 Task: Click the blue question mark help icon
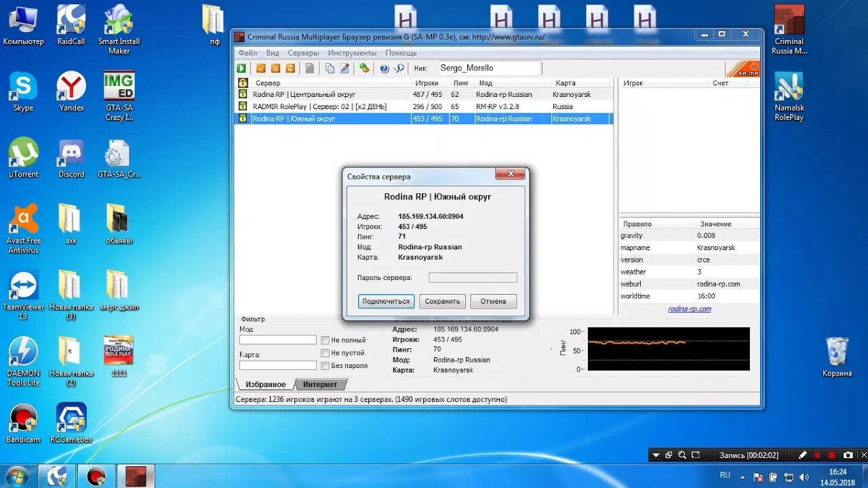coord(384,68)
